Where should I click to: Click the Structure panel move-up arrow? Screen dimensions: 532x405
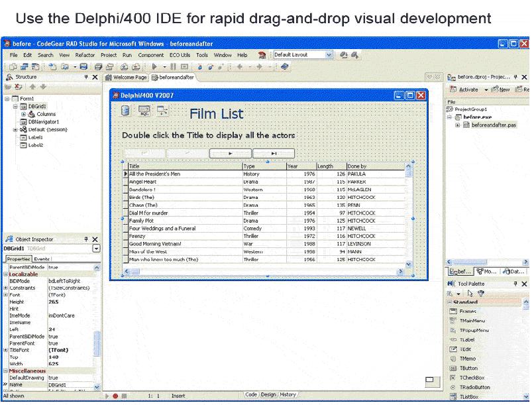32,87
